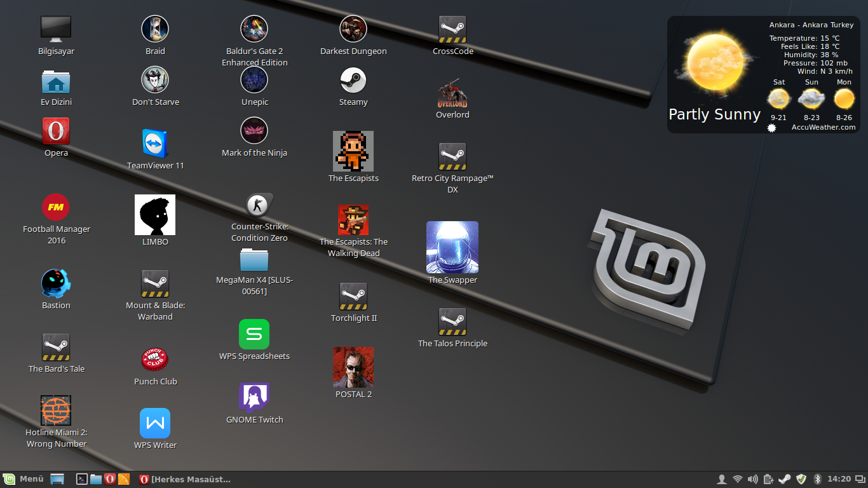Open Baldur's Gate 2 Enhanced Edition
The height and width of the screenshot is (488, 868).
tap(254, 29)
